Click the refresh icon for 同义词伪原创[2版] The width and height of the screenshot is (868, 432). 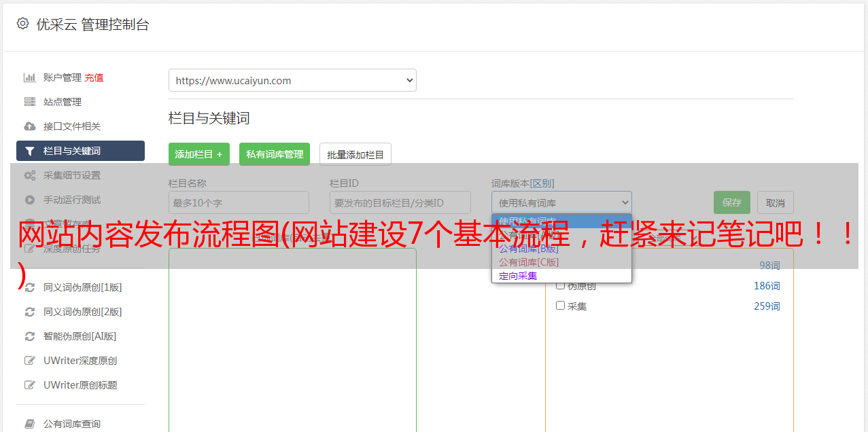click(29, 312)
